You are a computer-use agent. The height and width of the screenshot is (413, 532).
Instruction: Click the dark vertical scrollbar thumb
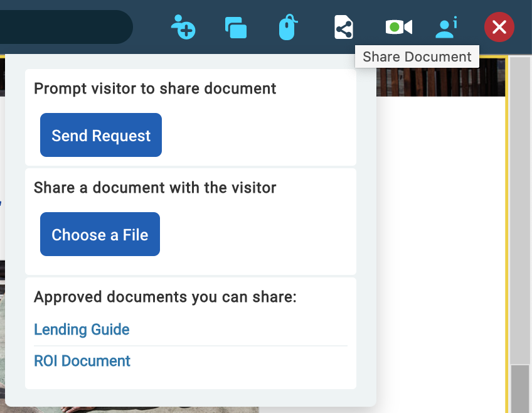click(x=520, y=388)
